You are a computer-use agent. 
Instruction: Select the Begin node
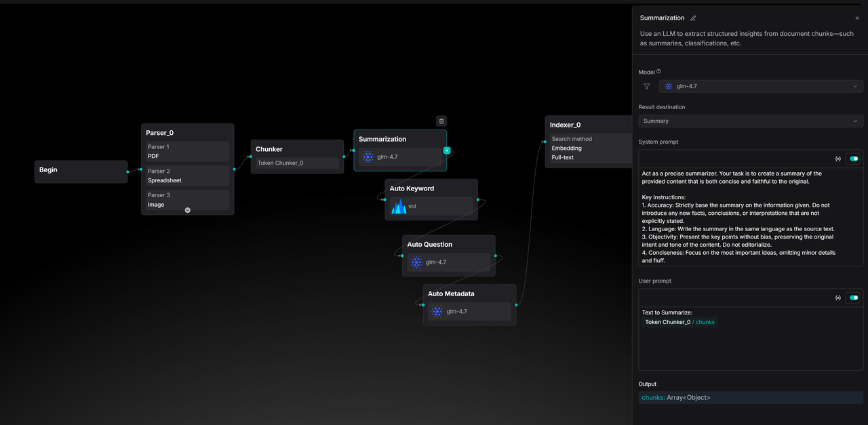coord(81,170)
